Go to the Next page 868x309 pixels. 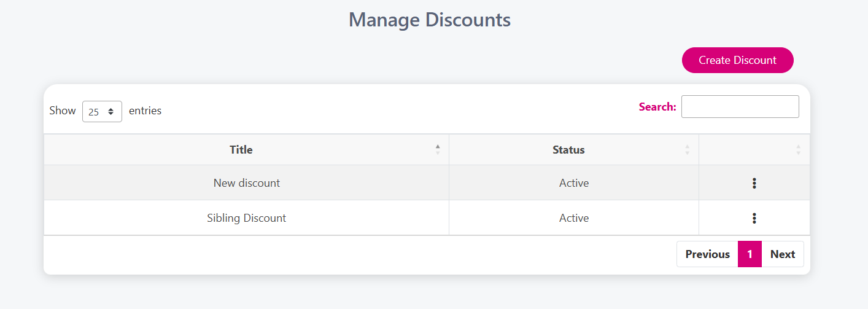pyautogui.click(x=783, y=254)
